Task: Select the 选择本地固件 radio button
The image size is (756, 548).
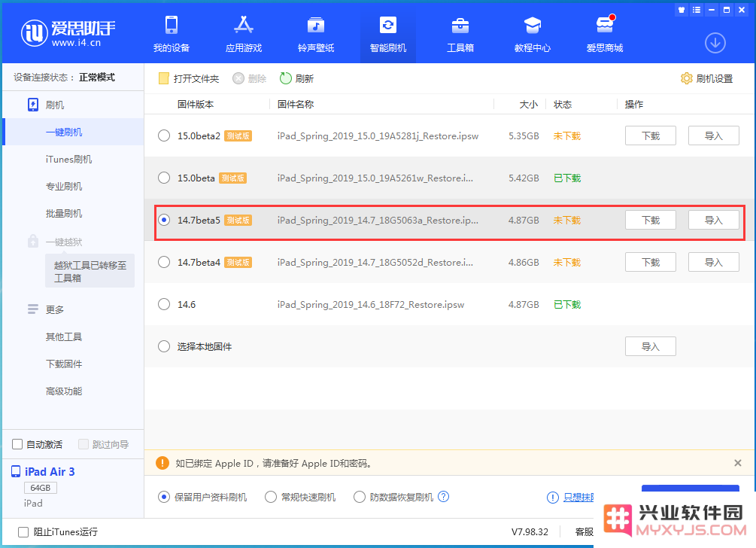Action: [x=164, y=346]
